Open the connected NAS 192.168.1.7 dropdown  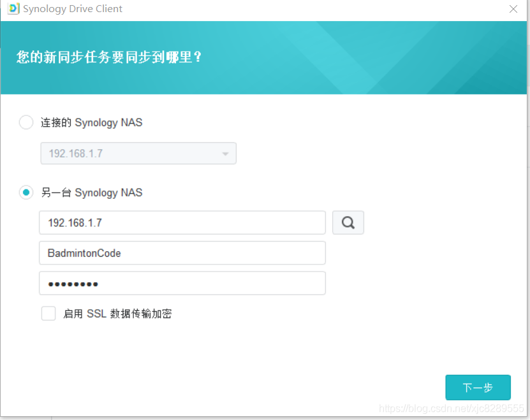point(138,154)
